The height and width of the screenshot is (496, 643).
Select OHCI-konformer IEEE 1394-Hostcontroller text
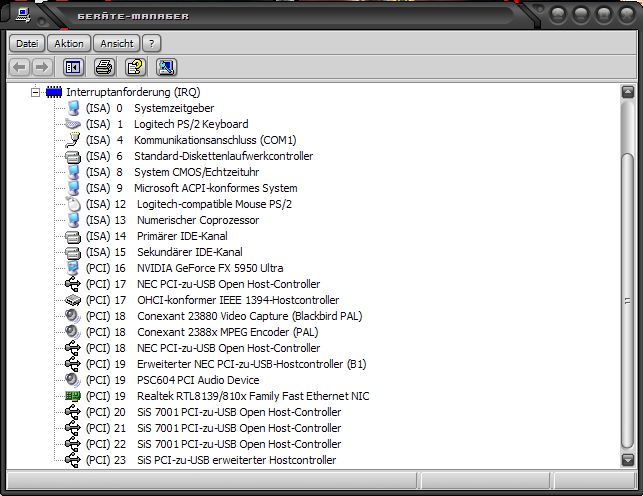pyautogui.click(x=238, y=300)
